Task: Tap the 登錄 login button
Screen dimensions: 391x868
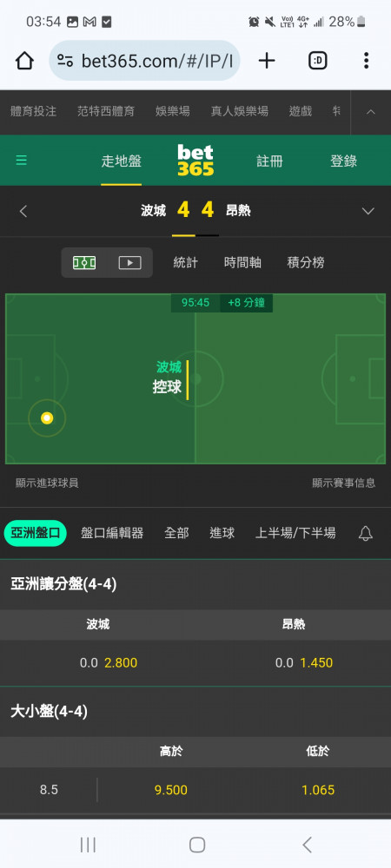Action: pos(344,161)
